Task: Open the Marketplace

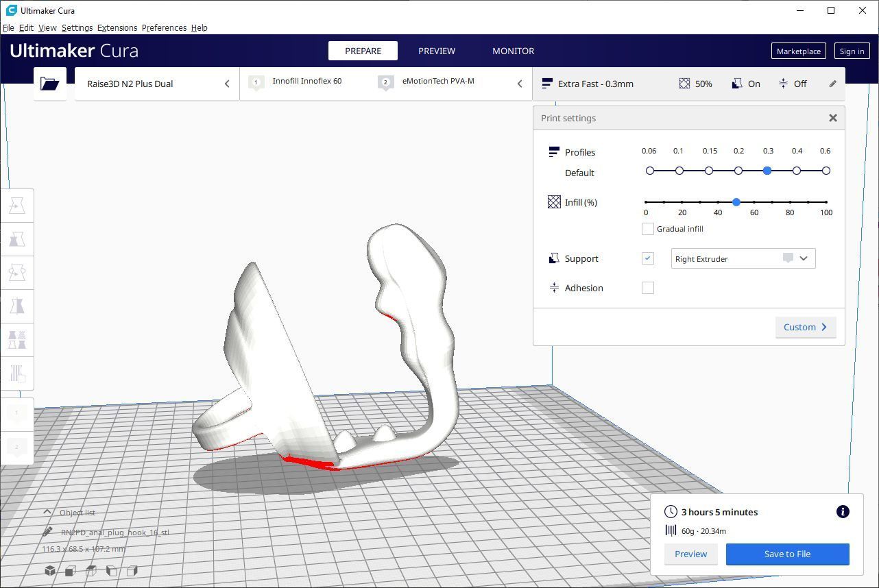Action: pos(798,51)
